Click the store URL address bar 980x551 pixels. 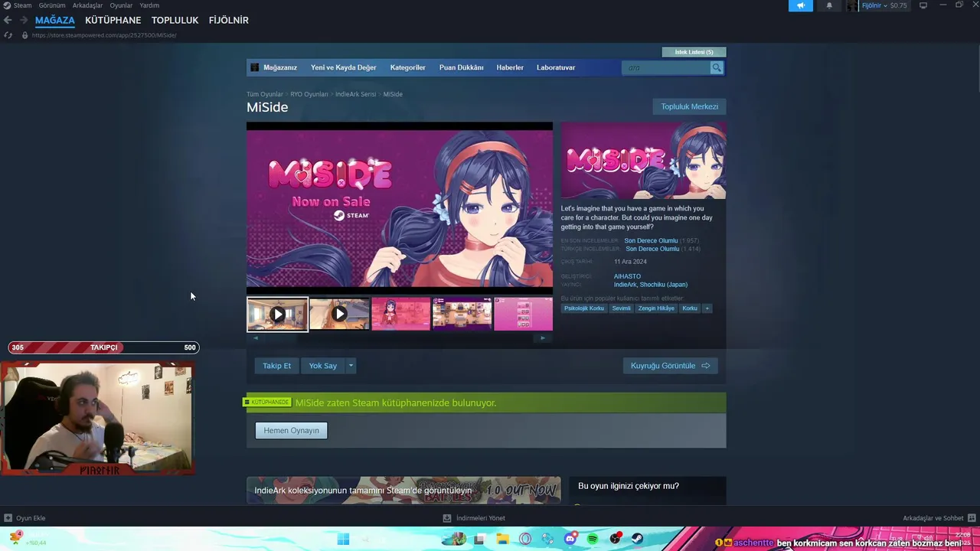click(104, 35)
